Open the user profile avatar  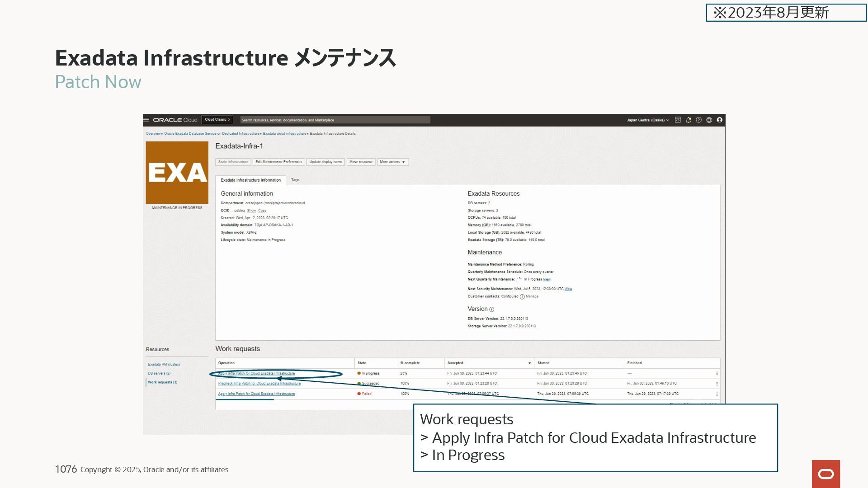click(x=719, y=120)
